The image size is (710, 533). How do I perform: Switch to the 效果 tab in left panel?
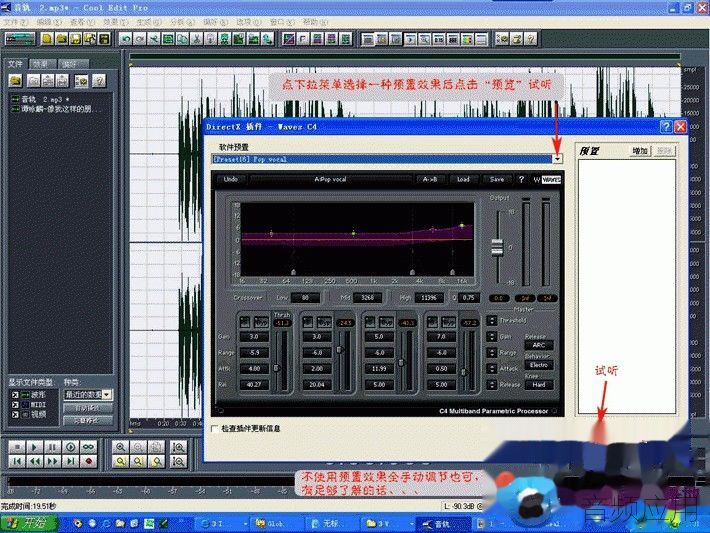(x=42, y=64)
